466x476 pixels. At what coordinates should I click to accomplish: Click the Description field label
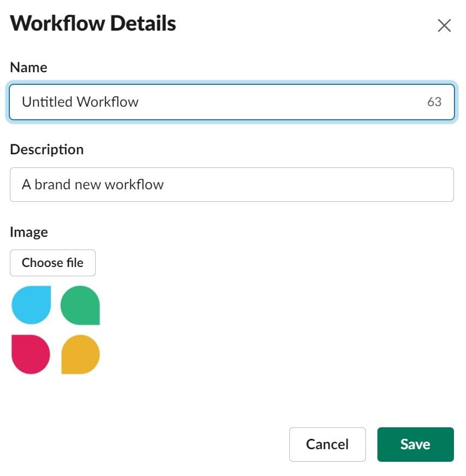coord(46,149)
